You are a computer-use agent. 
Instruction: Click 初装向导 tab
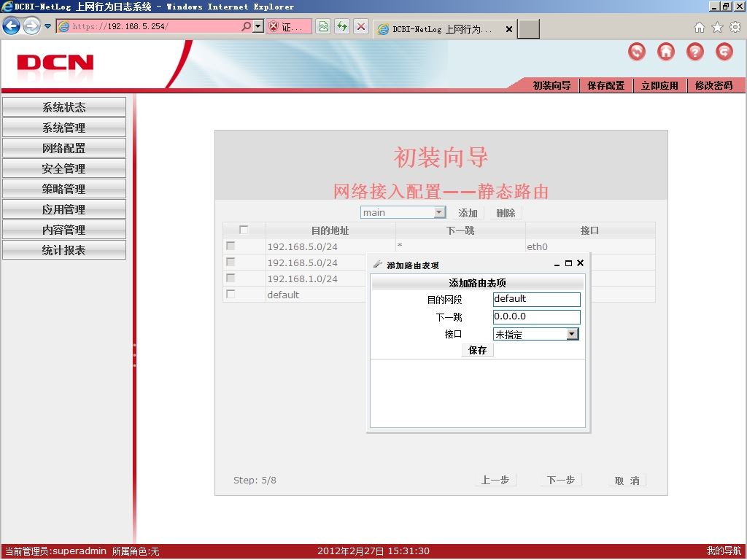[551, 86]
